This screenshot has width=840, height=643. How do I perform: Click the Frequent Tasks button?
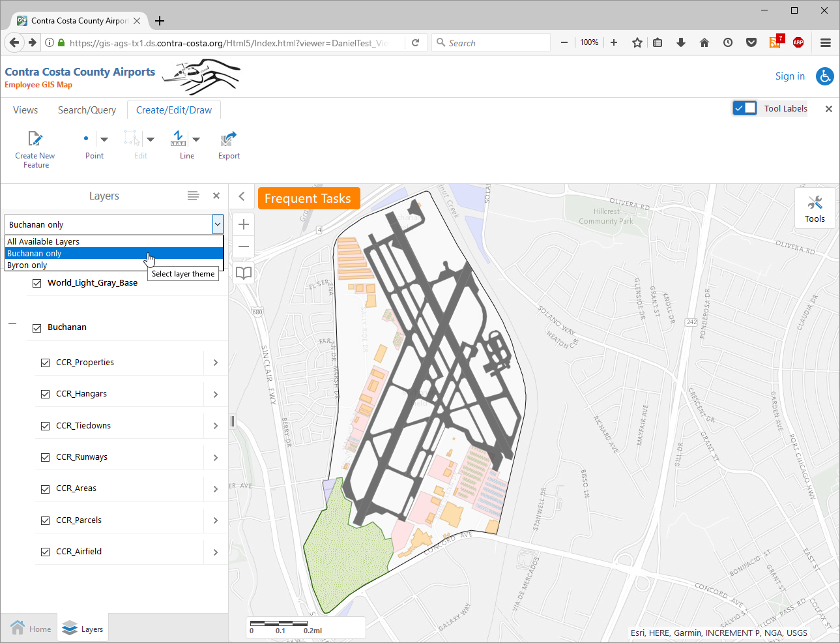click(x=308, y=198)
